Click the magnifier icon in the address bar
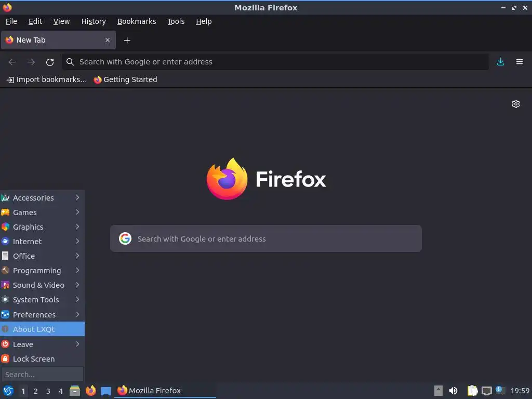The image size is (532, 399). tap(70, 62)
